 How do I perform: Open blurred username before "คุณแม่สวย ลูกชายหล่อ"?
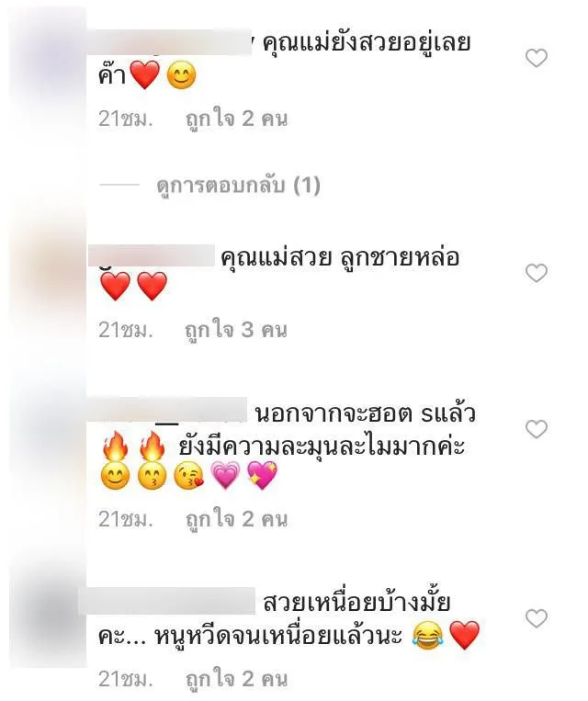(152, 255)
